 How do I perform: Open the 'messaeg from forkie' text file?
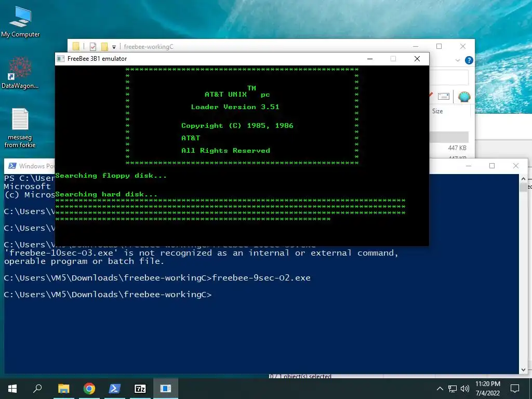point(20,128)
